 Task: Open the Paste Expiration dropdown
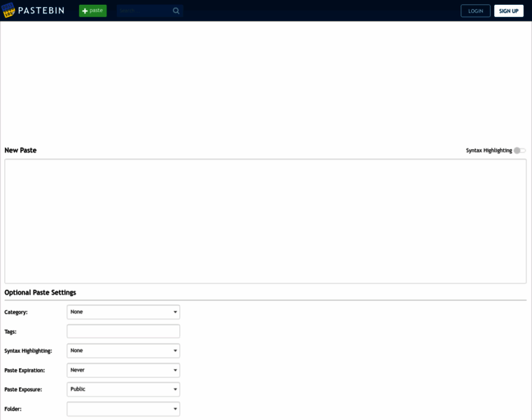point(123,370)
